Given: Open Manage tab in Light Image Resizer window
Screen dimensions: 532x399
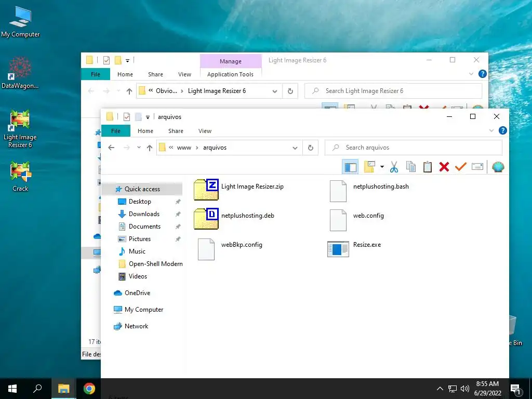Looking at the screenshot, I should tap(231, 61).
